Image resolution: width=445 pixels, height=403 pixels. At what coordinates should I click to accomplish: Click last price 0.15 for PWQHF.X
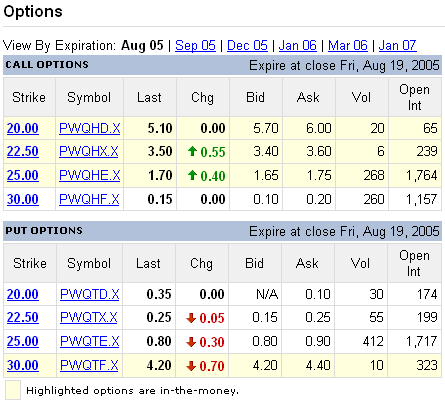(x=160, y=199)
